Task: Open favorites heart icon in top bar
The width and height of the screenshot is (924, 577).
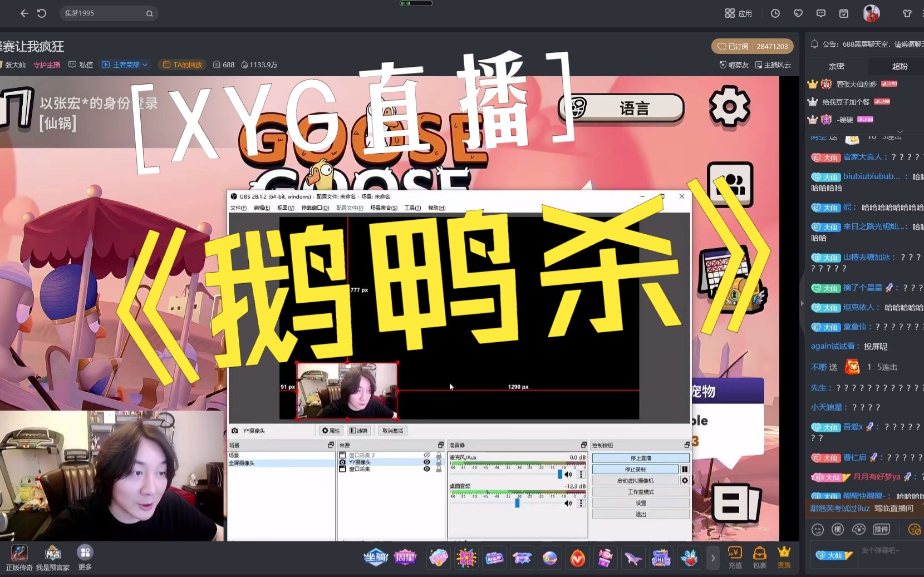Action: (x=798, y=13)
